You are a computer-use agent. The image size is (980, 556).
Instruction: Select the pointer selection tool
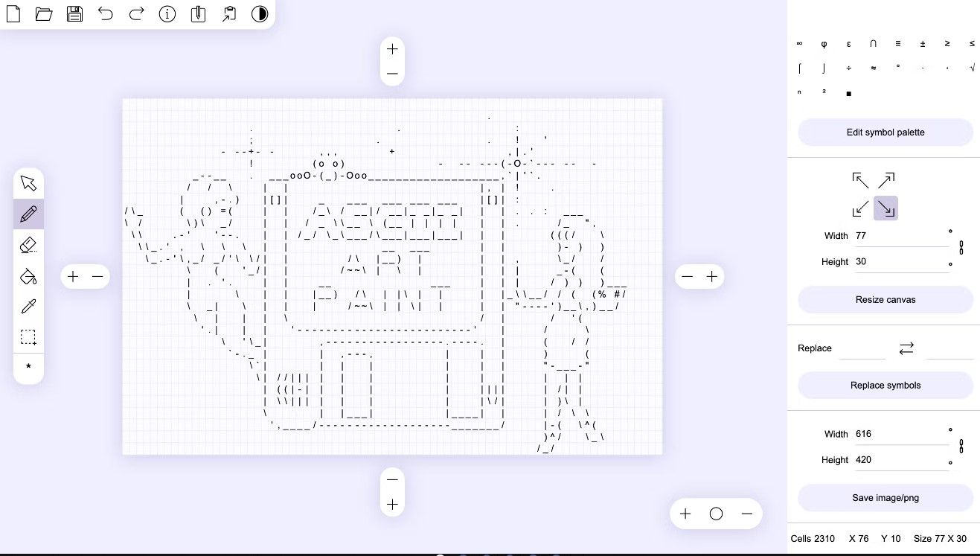[x=28, y=182]
